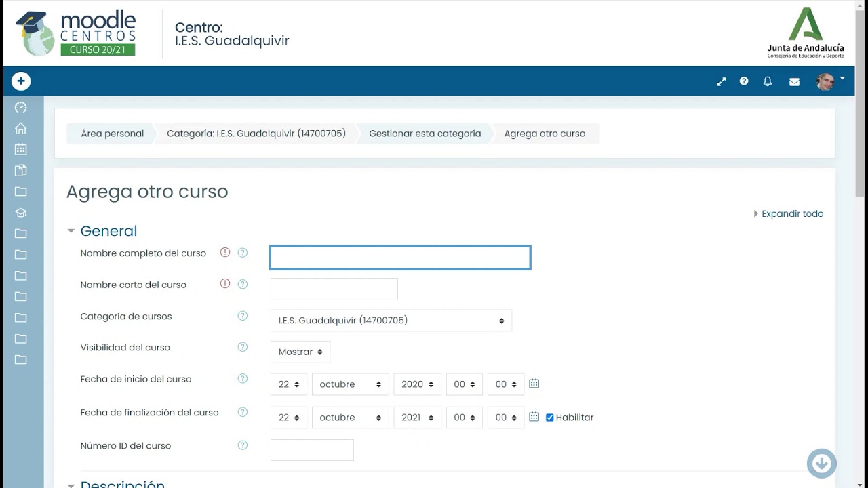This screenshot has height=488, width=868.
Task: Open the Gestionar esta categoría breadcrumb
Action: 425,134
